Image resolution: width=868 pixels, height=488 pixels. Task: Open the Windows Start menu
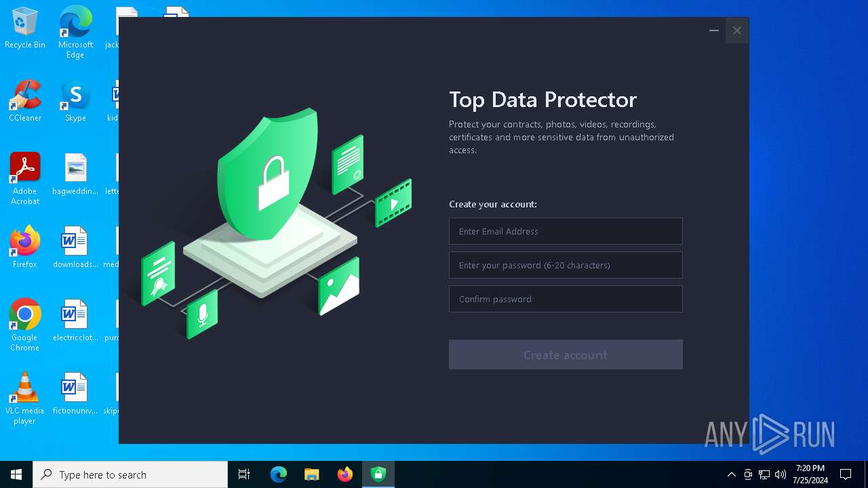point(16,474)
